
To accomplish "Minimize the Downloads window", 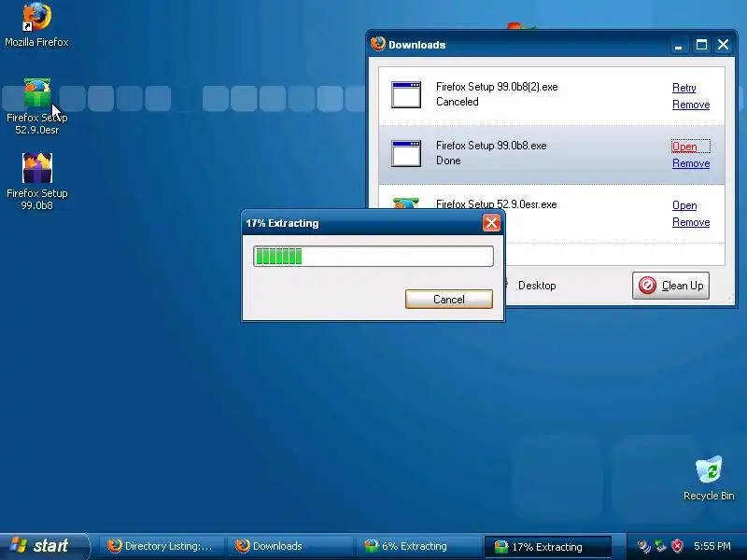I will tap(679, 45).
